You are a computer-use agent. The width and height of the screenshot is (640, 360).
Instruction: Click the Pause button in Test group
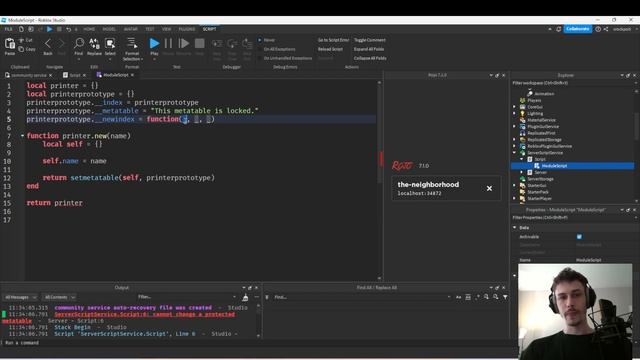[x=168, y=43]
